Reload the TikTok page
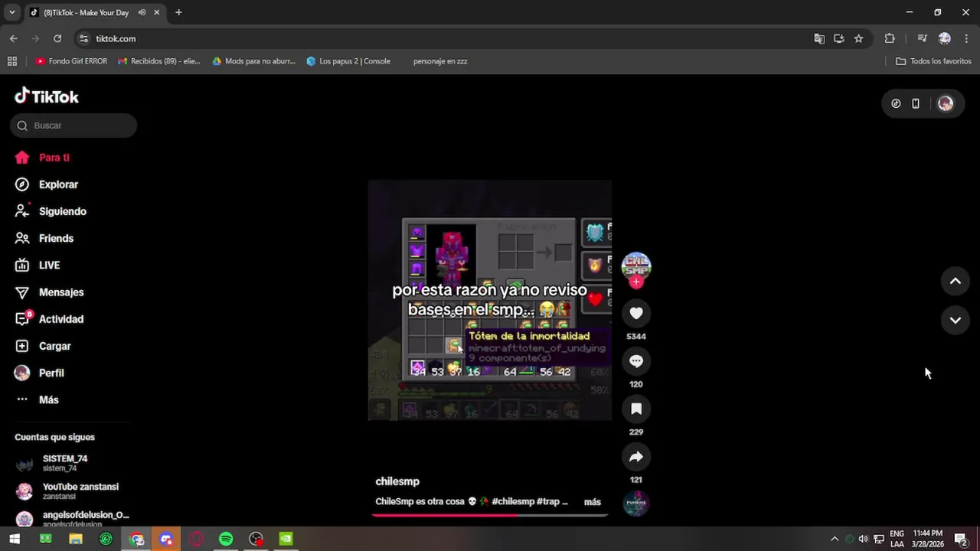Image resolution: width=980 pixels, height=551 pixels. pyautogui.click(x=57, y=38)
